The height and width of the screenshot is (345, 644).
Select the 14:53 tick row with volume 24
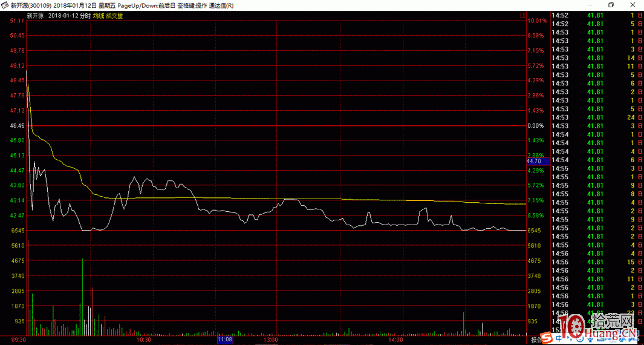pyautogui.click(x=597, y=117)
